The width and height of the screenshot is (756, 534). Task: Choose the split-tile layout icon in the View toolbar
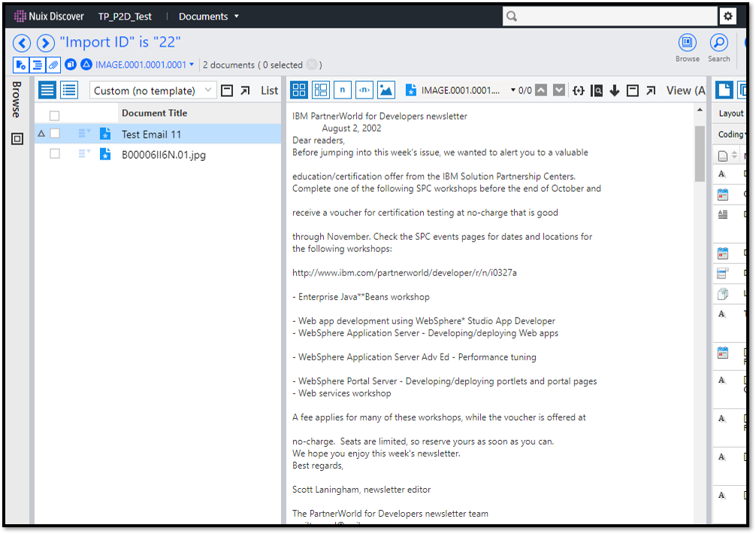[x=321, y=90]
